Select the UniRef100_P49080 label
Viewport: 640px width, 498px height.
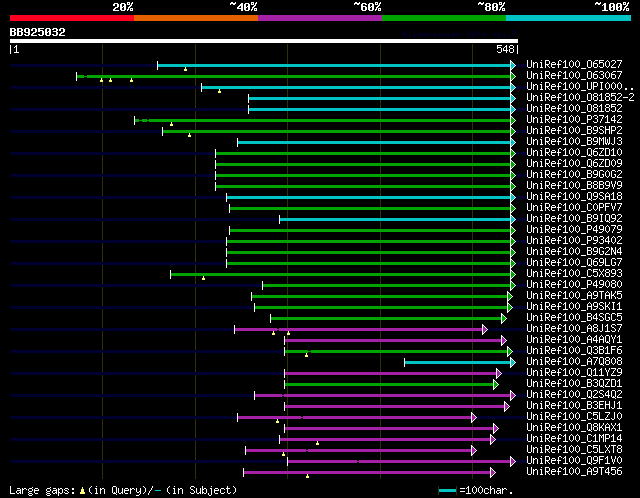[x=574, y=285]
